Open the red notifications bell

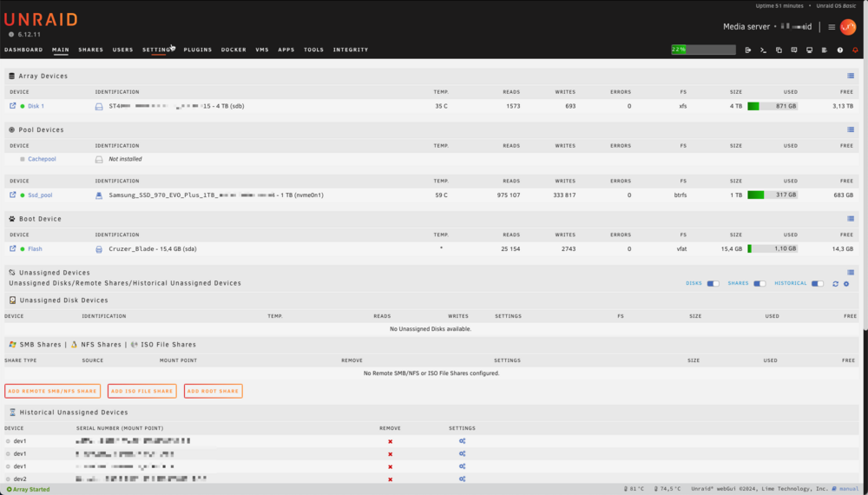tap(855, 49)
